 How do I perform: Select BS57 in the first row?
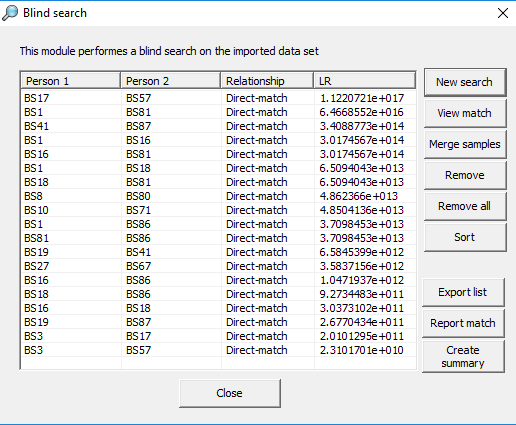[x=139, y=98]
